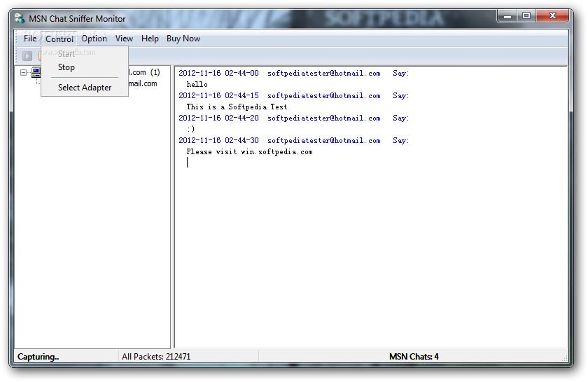Click the 'hello' chat message
This screenshot has width=588, height=382.
tap(197, 85)
